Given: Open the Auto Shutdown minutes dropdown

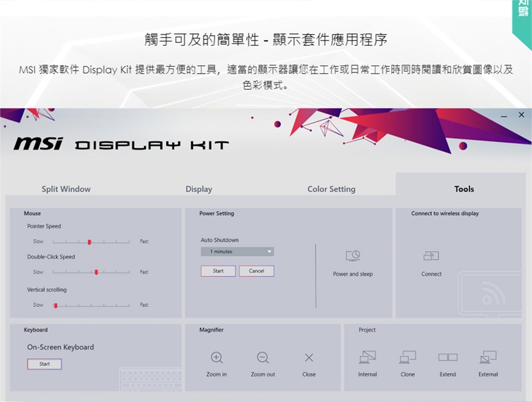Looking at the screenshot, I should click(x=237, y=252).
